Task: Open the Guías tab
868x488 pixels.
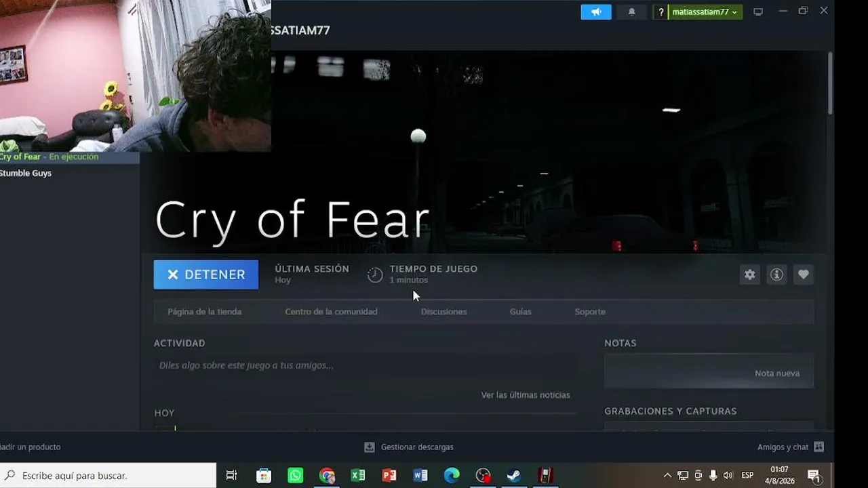Action: [x=520, y=312]
